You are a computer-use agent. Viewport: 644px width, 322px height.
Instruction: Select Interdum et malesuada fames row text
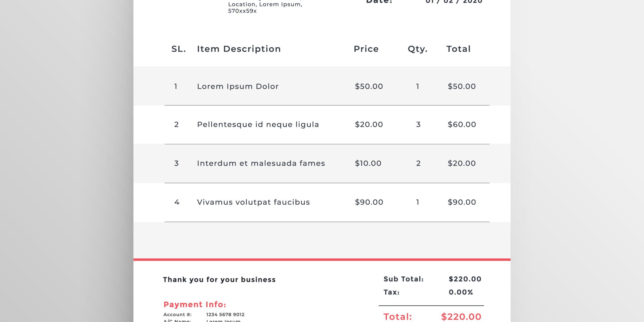click(261, 163)
